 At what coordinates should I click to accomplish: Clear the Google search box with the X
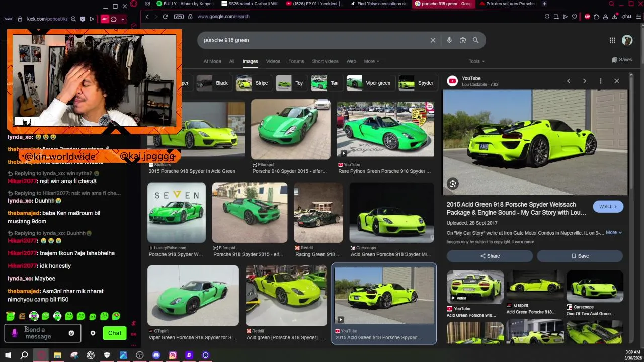pyautogui.click(x=433, y=40)
